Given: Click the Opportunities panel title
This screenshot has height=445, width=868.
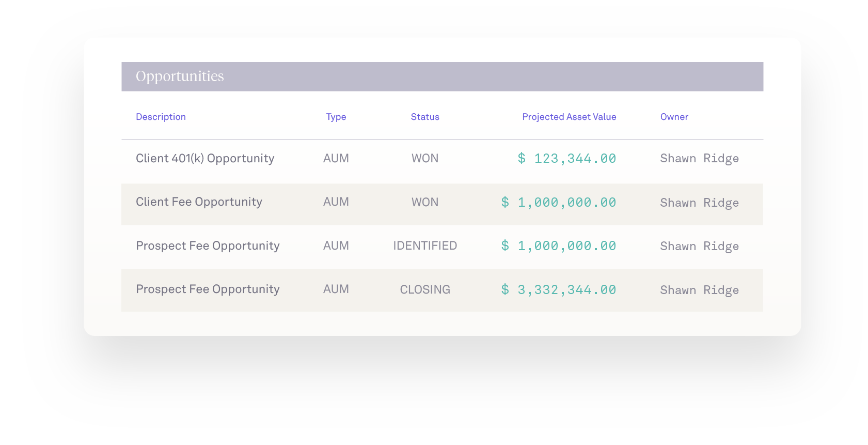Looking at the screenshot, I should [x=180, y=76].
